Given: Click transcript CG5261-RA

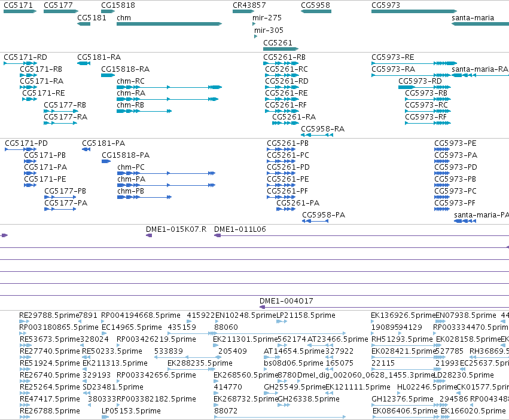Looking at the screenshot, I should tap(285, 123).
